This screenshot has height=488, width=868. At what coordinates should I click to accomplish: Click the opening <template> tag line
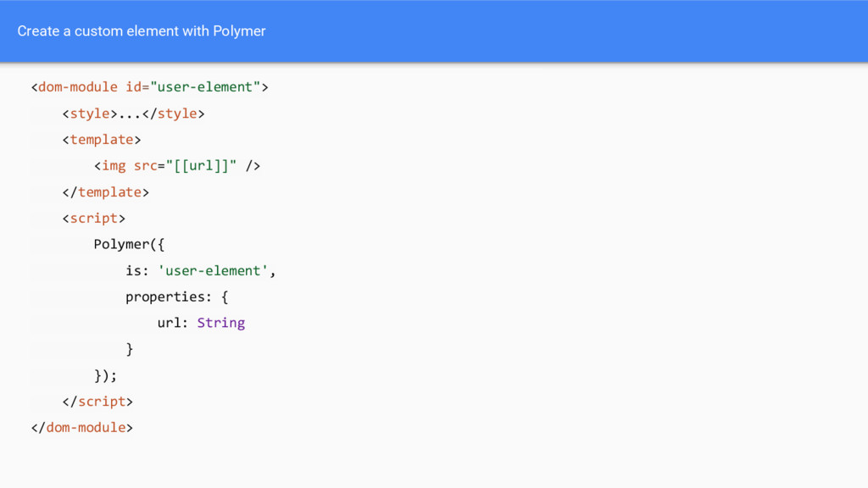(x=102, y=140)
